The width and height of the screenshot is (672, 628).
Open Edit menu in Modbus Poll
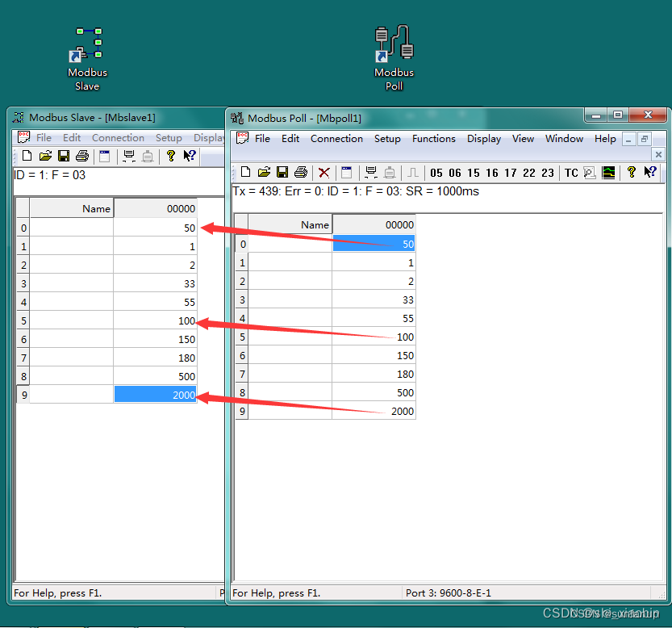tap(290, 139)
